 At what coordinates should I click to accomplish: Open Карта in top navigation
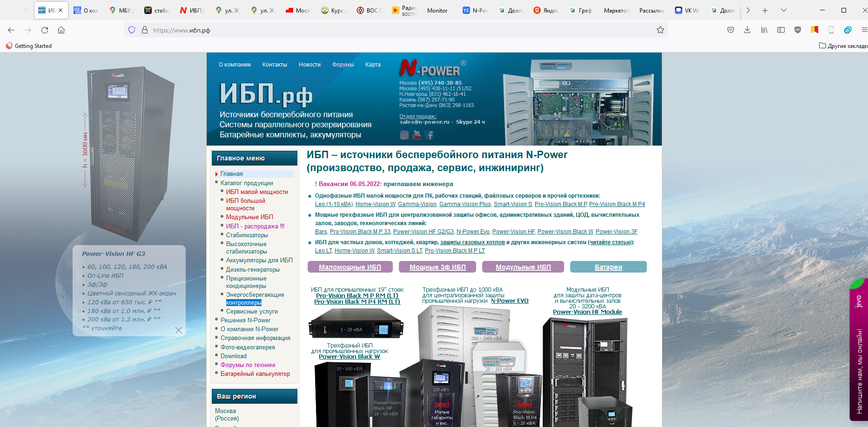point(373,65)
